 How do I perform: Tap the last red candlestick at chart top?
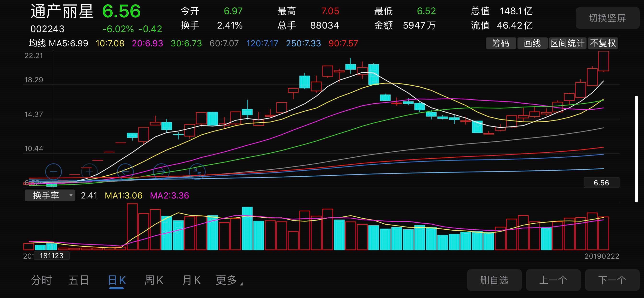[x=604, y=61]
